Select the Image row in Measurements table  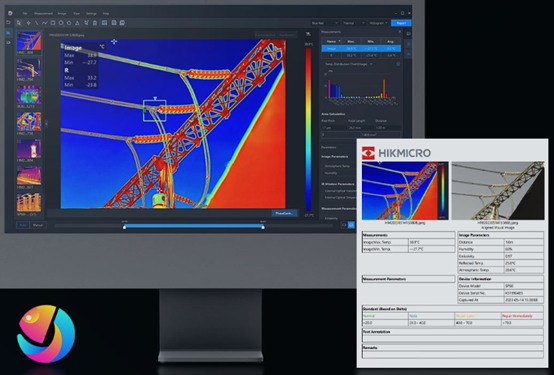point(361,48)
